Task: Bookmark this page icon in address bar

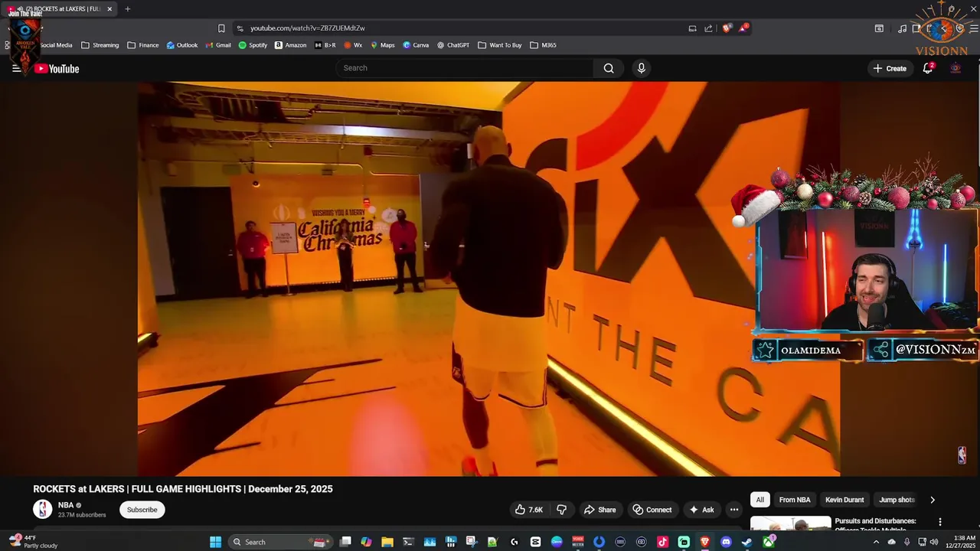Action: [x=221, y=28]
